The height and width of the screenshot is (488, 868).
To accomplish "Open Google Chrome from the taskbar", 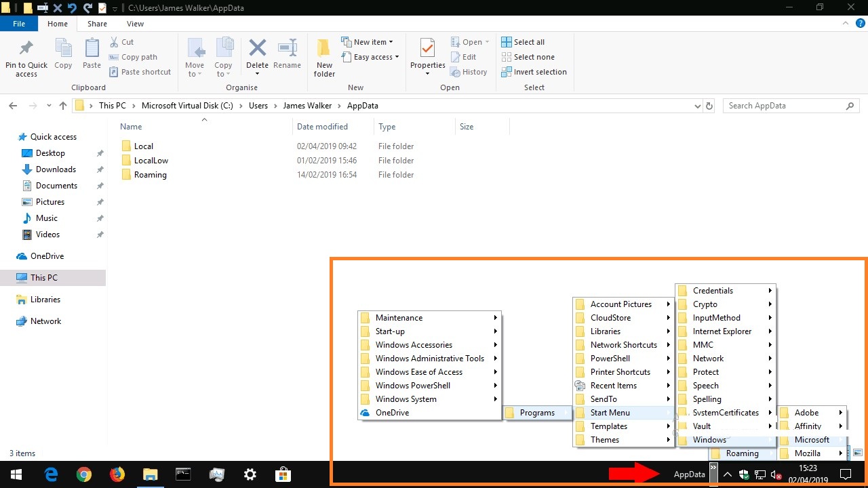I will (84, 474).
